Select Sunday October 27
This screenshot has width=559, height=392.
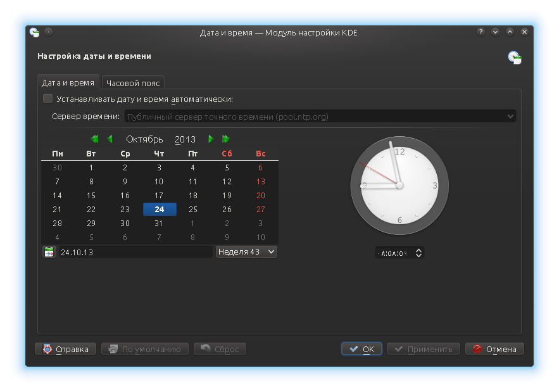tap(261, 210)
